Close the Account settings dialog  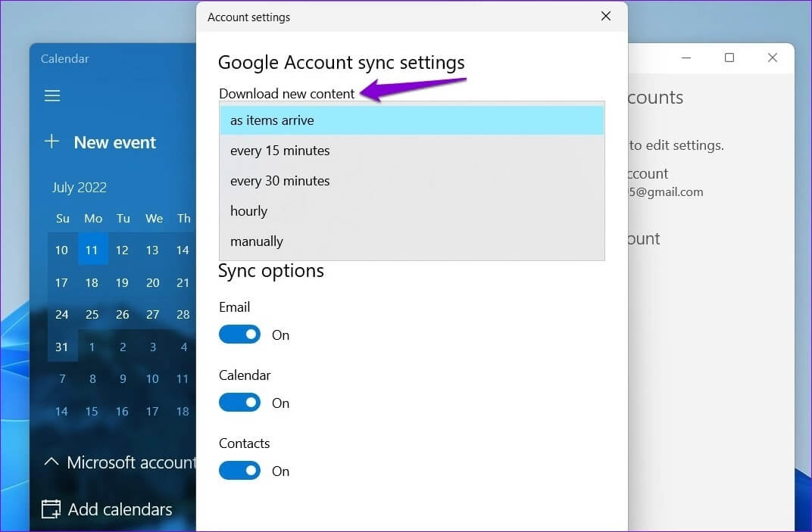(x=605, y=16)
